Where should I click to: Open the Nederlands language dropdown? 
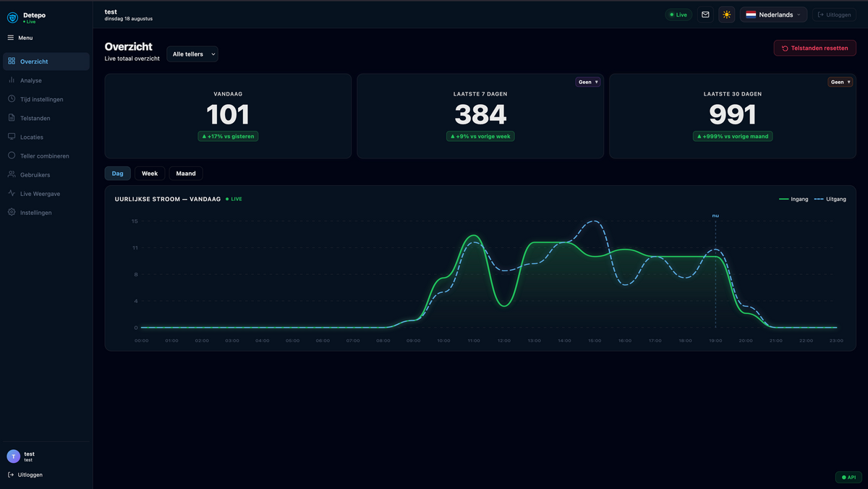(773, 14)
